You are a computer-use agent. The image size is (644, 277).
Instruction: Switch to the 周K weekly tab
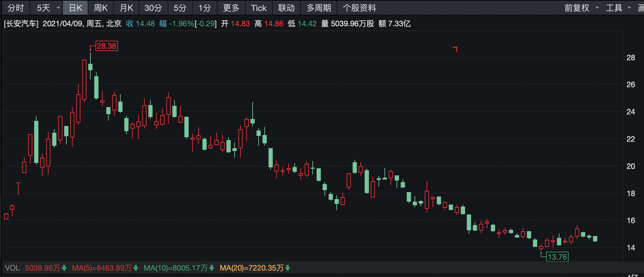(100, 8)
